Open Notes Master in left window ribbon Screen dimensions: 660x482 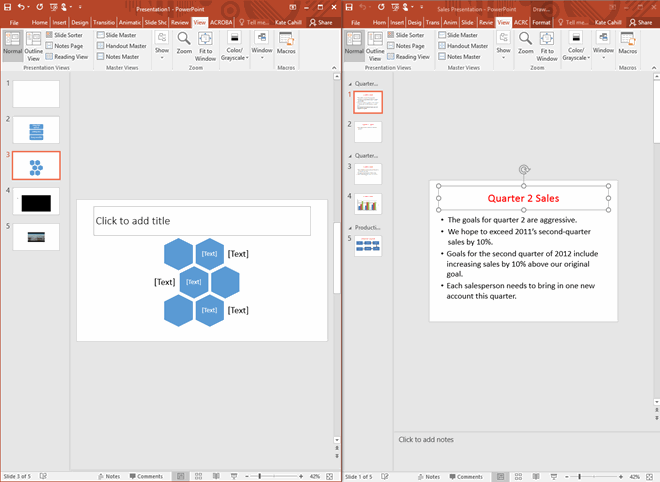coord(118,56)
